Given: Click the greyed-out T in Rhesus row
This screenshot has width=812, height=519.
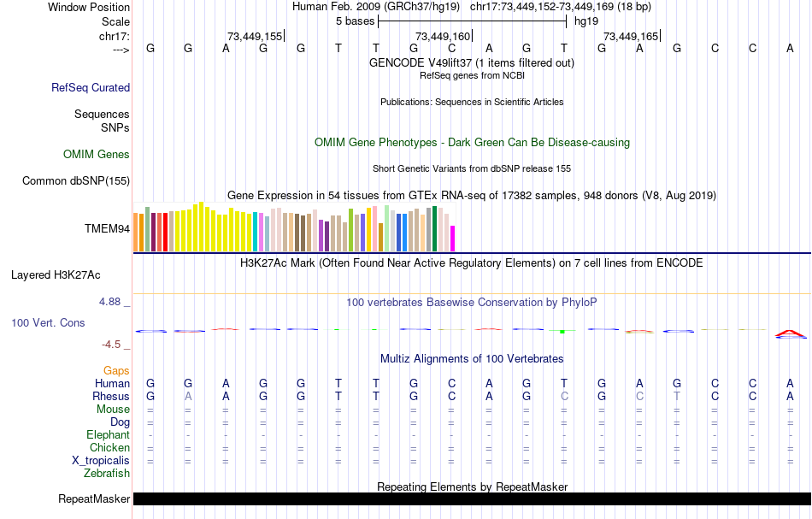Looking at the screenshot, I should [x=677, y=396].
